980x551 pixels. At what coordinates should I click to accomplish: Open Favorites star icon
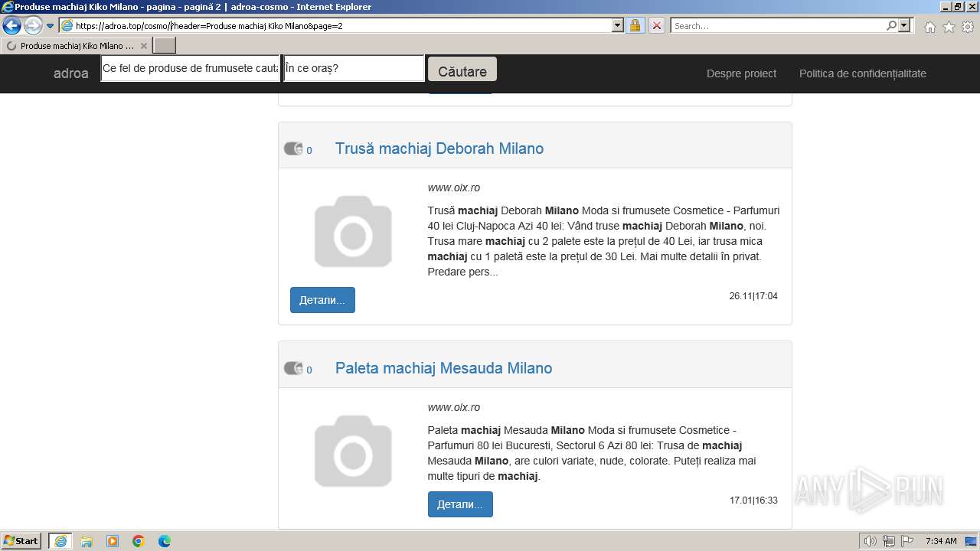tap(949, 27)
